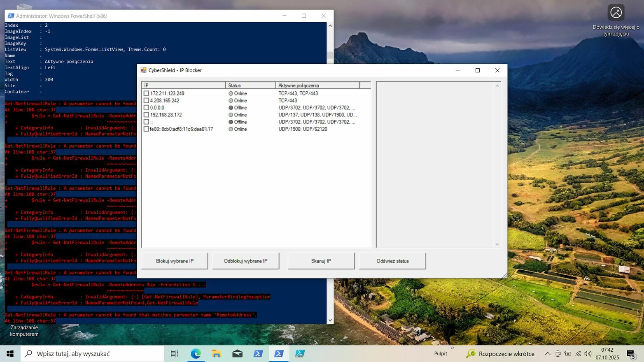Screen dimensions: 644x362
Task: Launch the Mail app on taskbar
Action: coord(237,353)
